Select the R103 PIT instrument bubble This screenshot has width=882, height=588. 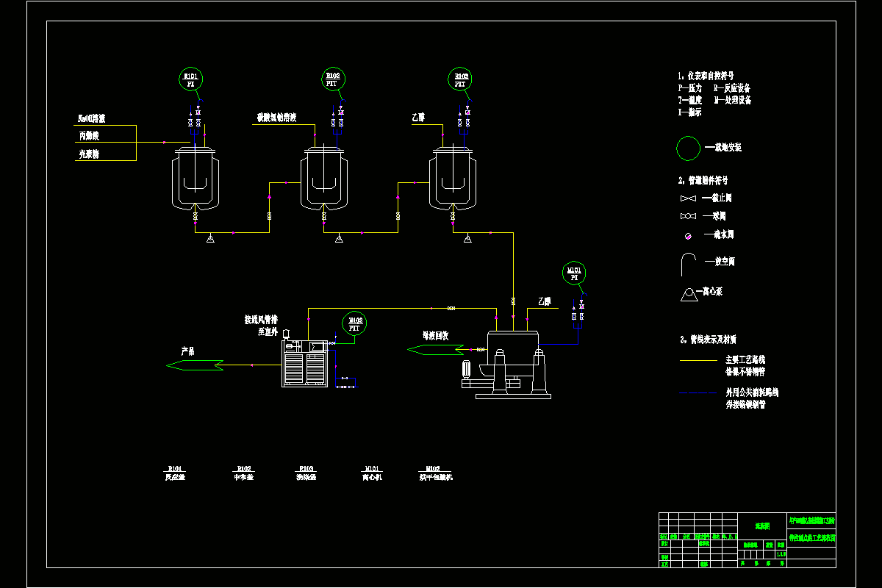pyautogui.click(x=460, y=79)
